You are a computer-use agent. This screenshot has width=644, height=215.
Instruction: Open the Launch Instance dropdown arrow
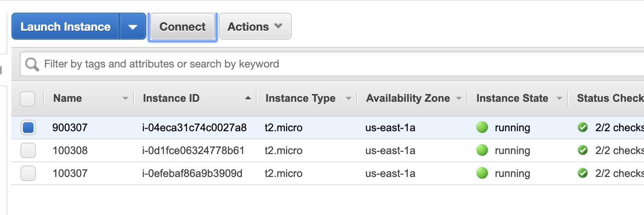tap(132, 27)
